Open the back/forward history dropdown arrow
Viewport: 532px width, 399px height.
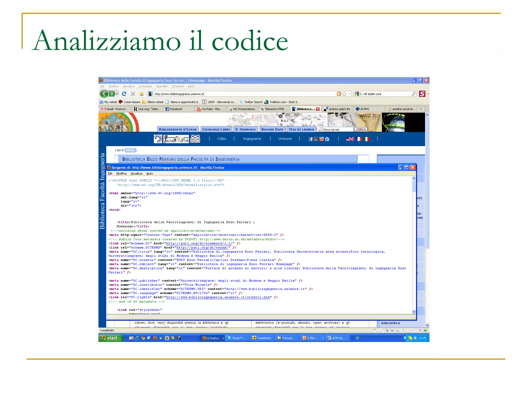click(117, 94)
